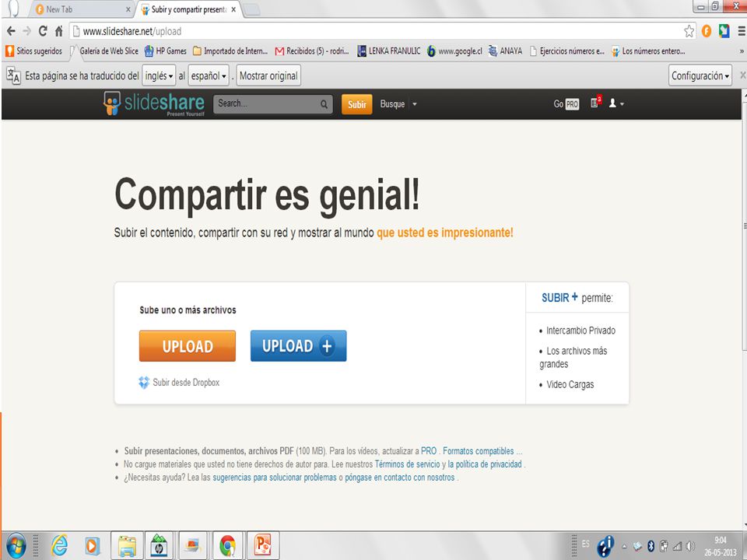Bookmark page with star icon
The width and height of the screenshot is (747, 560).
[689, 31]
